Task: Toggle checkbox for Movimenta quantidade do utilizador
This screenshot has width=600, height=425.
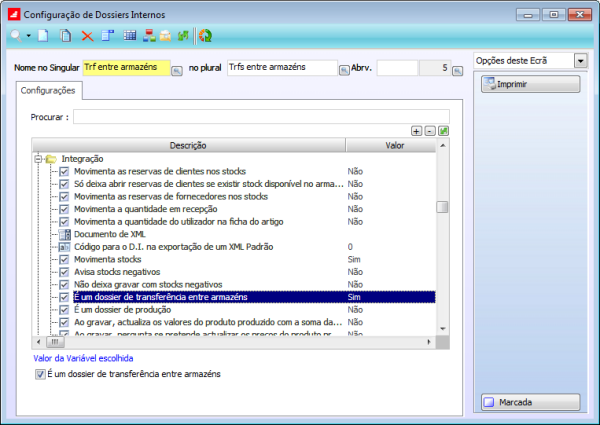Action: point(64,222)
